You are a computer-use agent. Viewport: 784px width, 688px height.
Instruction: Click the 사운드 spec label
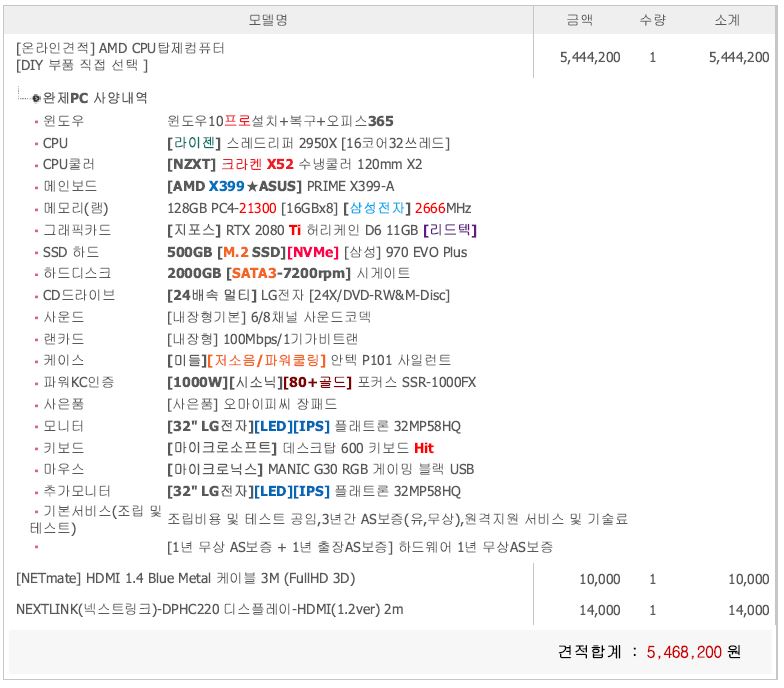[x=64, y=317]
